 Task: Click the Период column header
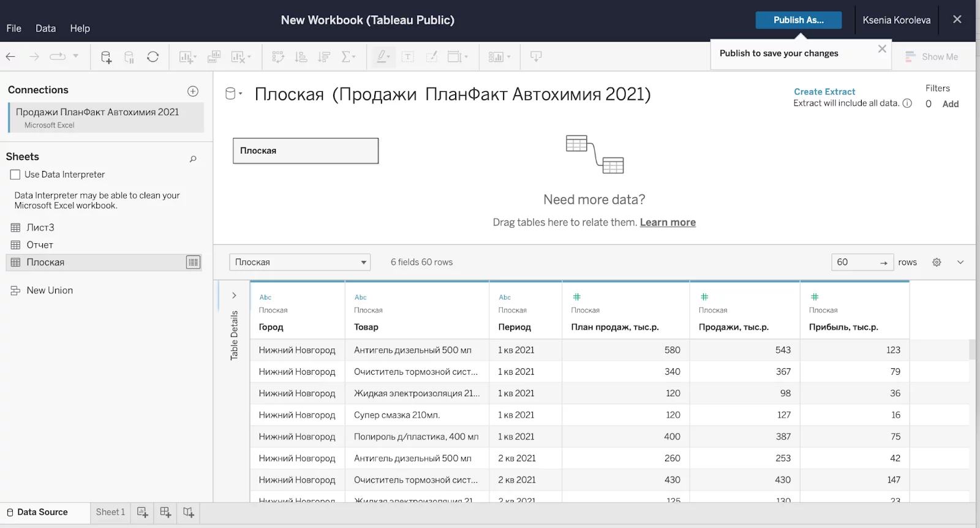point(514,327)
